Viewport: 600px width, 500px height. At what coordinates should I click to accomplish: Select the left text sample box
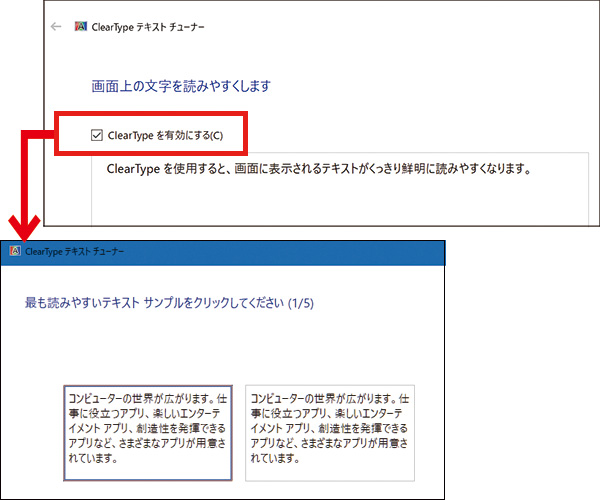[148, 433]
